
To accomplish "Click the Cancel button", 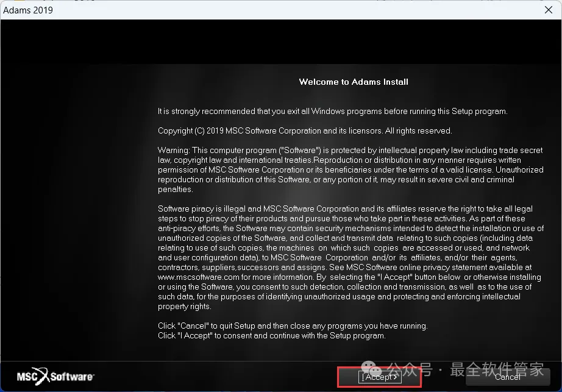I will (x=508, y=377).
